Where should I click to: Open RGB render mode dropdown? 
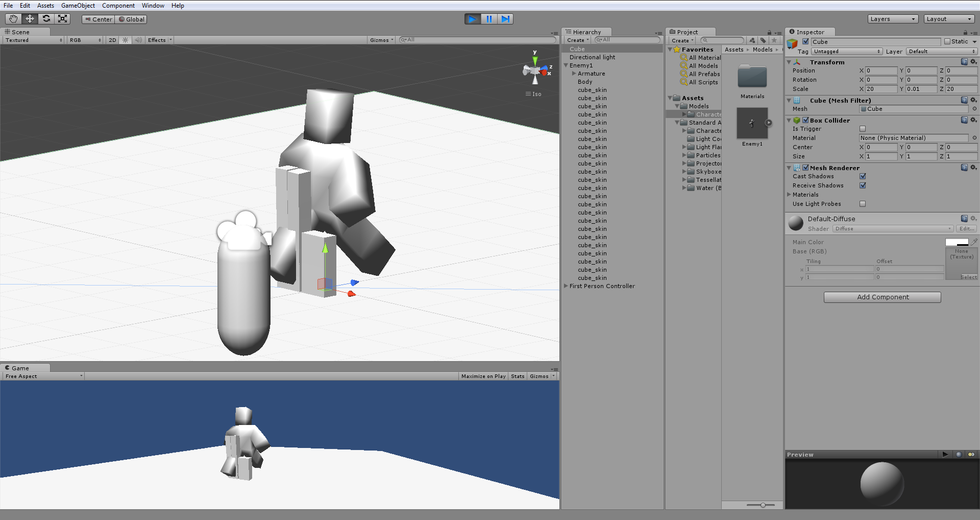(85, 40)
